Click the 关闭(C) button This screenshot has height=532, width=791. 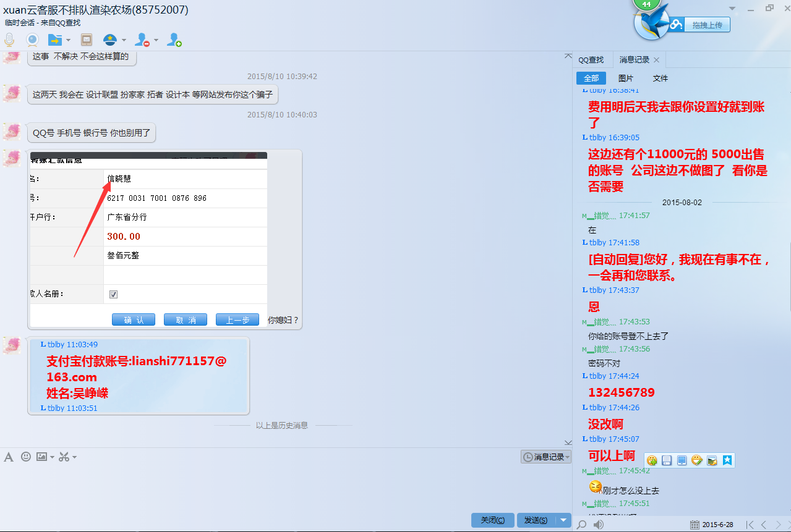click(x=493, y=520)
